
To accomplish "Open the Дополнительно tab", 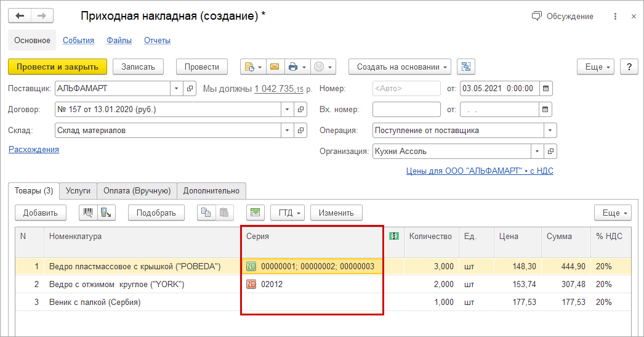I will tap(212, 191).
